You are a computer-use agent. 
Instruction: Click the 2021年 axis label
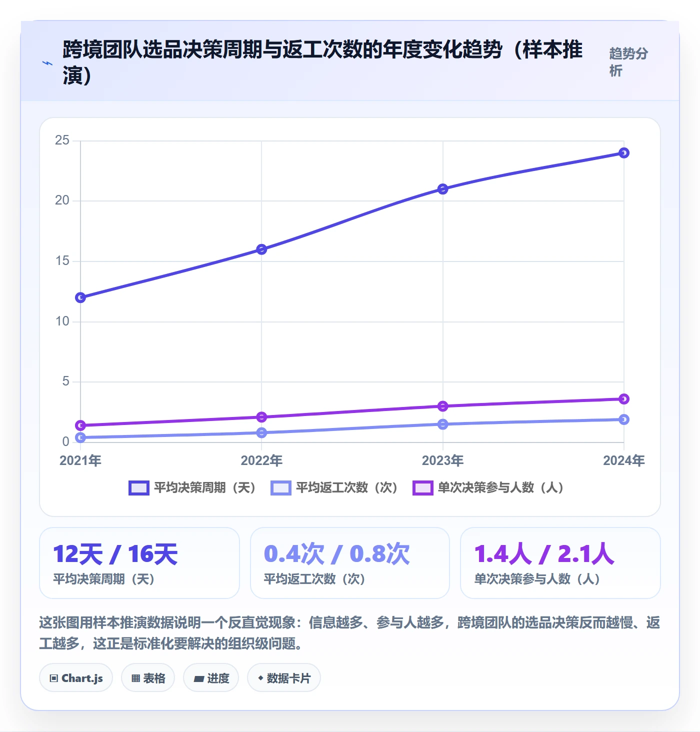80,460
